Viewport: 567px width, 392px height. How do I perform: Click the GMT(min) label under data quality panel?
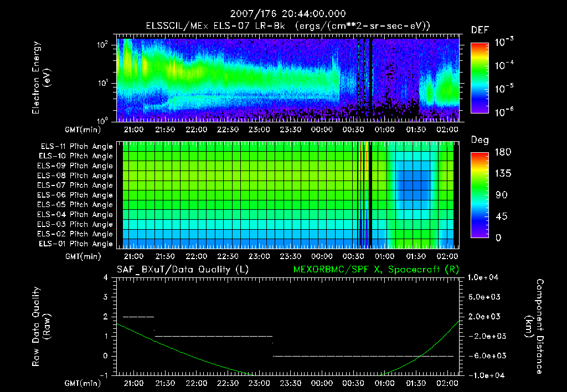(x=83, y=383)
